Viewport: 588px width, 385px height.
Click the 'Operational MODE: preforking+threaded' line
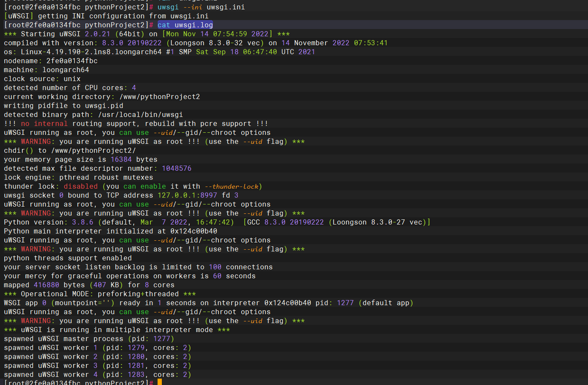click(100, 294)
